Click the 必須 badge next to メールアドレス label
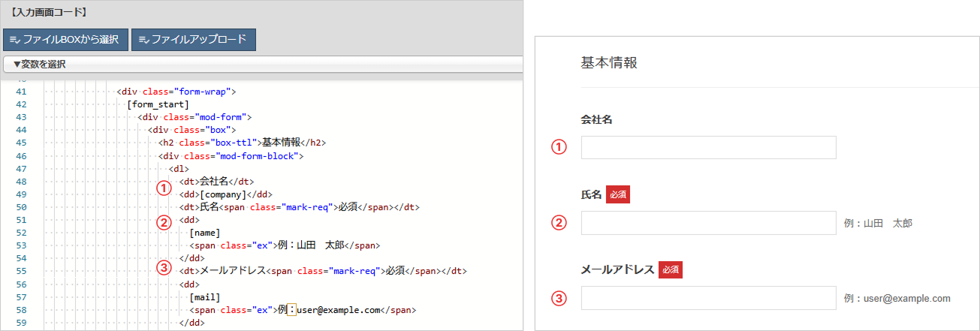 [x=670, y=270]
